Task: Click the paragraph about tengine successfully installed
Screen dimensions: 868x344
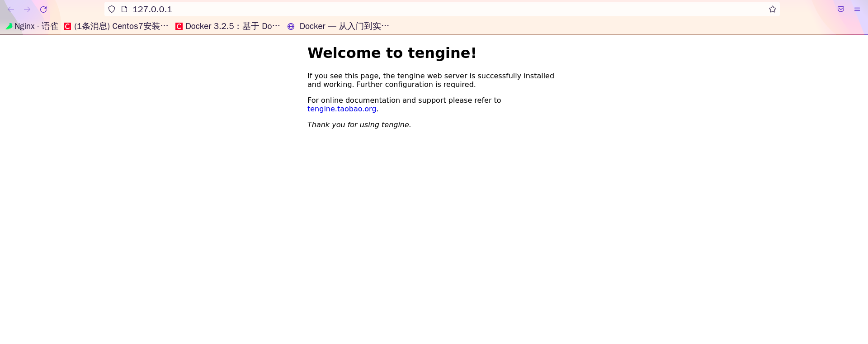Action: pyautogui.click(x=431, y=80)
